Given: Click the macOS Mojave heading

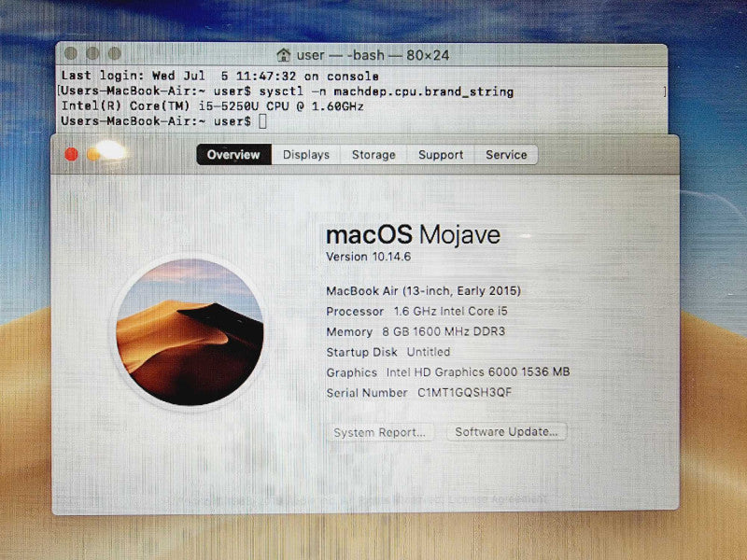Looking at the screenshot, I should 413,235.
